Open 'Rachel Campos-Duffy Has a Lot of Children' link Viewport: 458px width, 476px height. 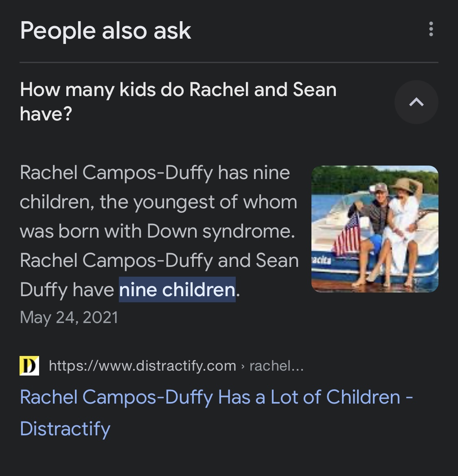[x=216, y=413]
